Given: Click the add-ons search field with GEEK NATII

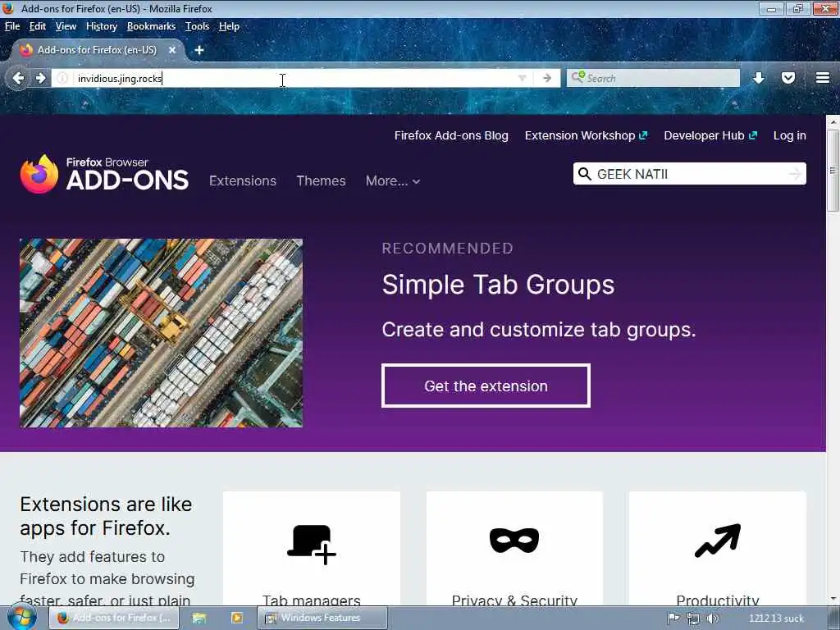Looking at the screenshot, I should pos(689,174).
